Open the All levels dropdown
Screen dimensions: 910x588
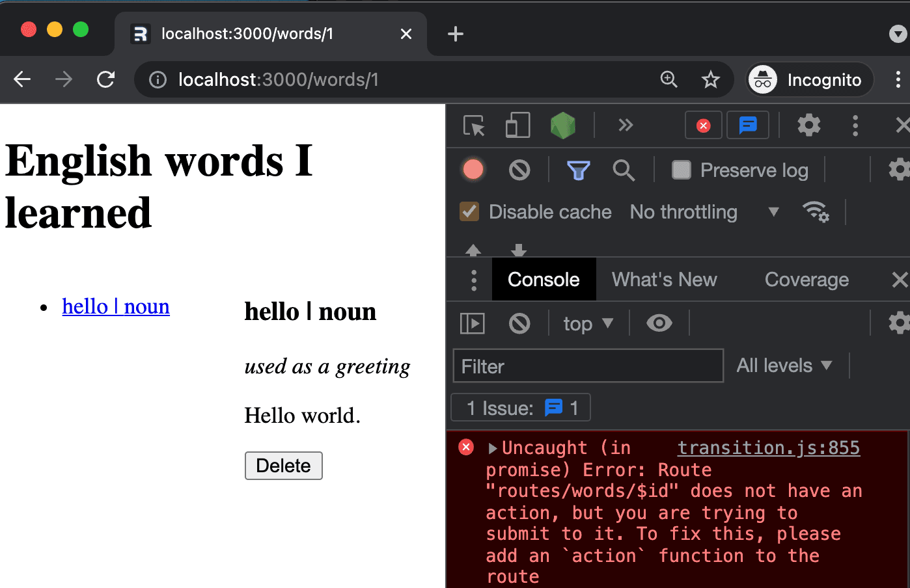click(784, 365)
